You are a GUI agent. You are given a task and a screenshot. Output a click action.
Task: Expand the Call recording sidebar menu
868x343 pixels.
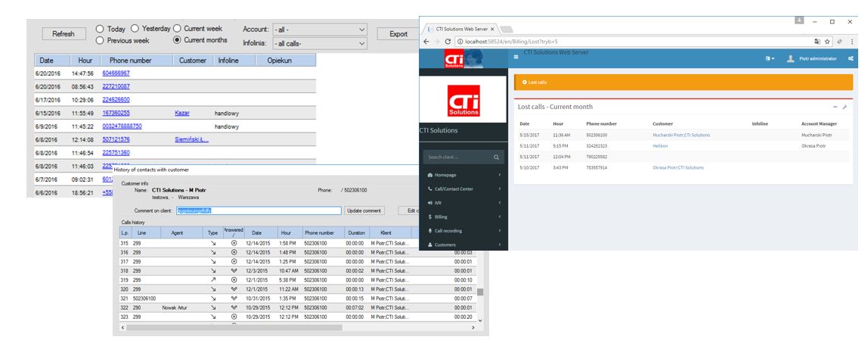tap(463, 230)
